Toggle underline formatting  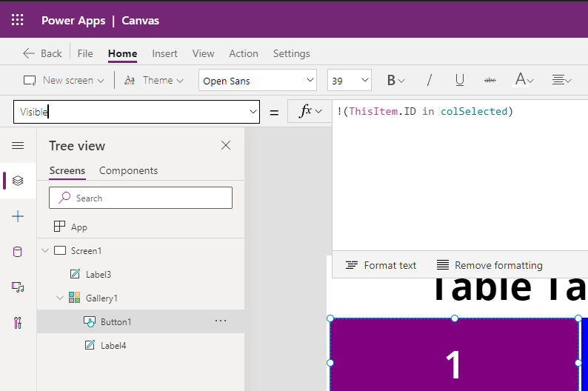coord(460,80)
